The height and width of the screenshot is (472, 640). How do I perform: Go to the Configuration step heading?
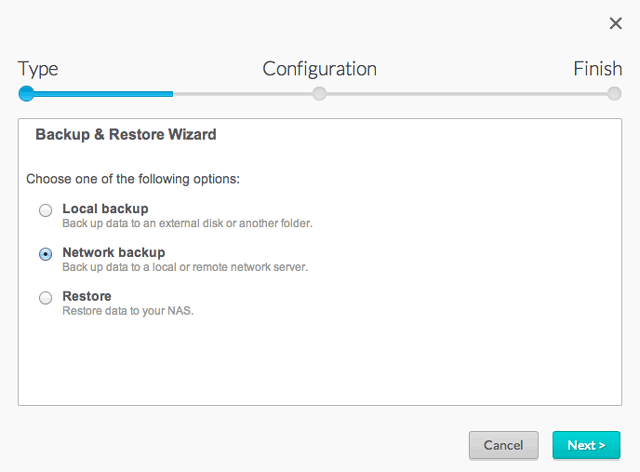click(x=319, y=69)
